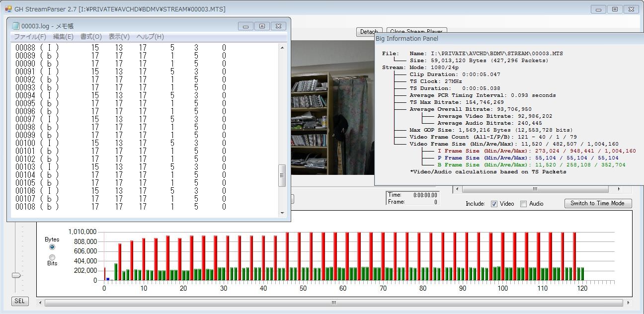Close the 00003.log Notepad window
The height and width of the screenshot is (314, 644).
point(278,26)
